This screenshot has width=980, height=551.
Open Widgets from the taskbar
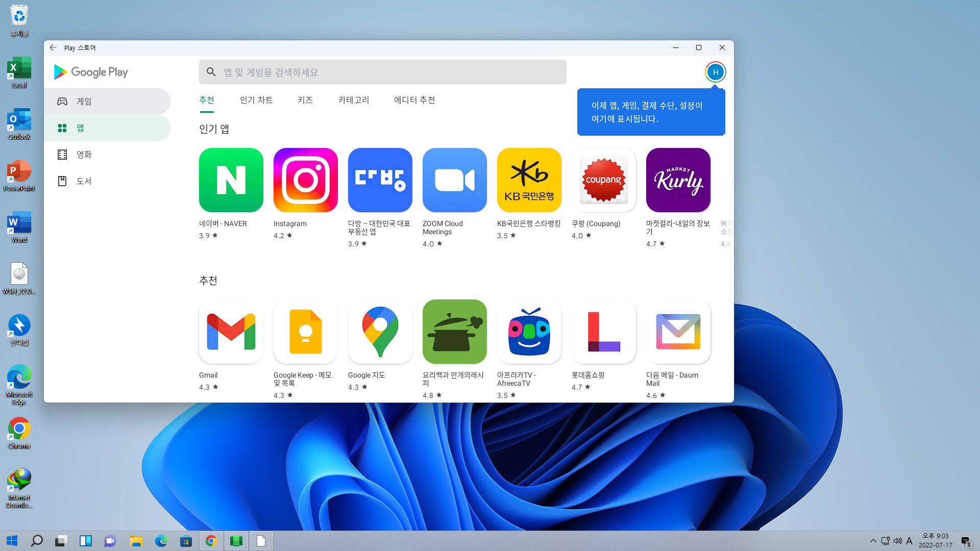coord(86,541)
